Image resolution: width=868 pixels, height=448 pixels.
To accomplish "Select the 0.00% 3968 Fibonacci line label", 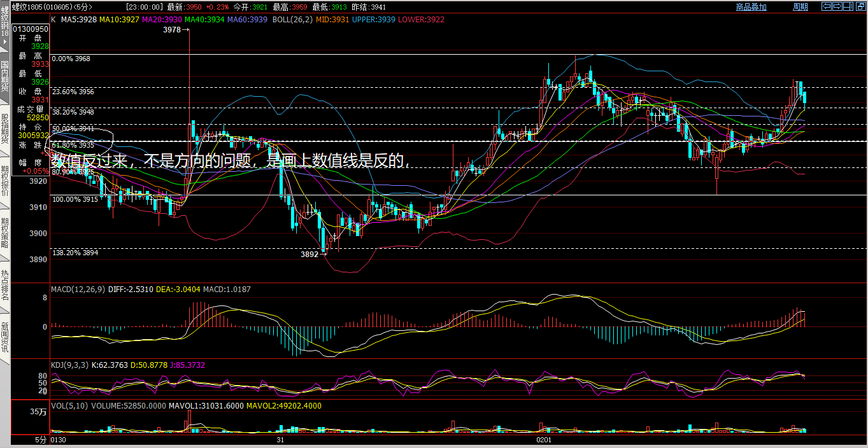I will 71,59.
